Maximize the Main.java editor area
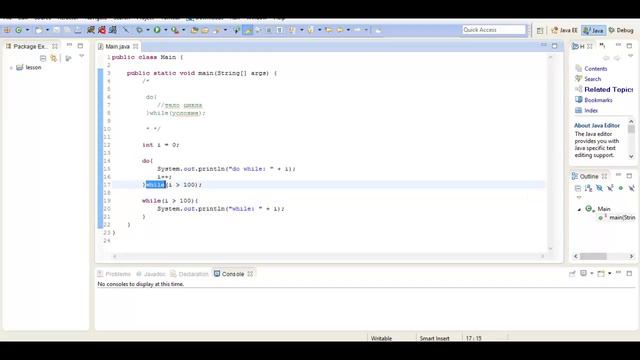The image size is (640, 360). tap(554, 46)
